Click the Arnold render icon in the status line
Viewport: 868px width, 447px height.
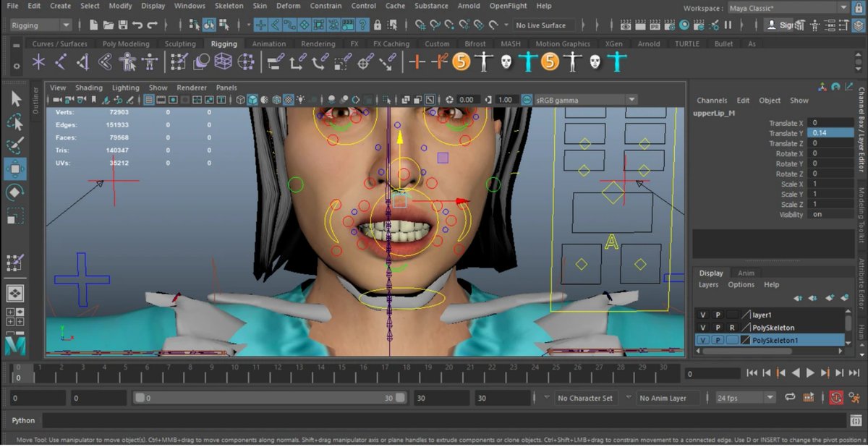click(x=684, y=24)
